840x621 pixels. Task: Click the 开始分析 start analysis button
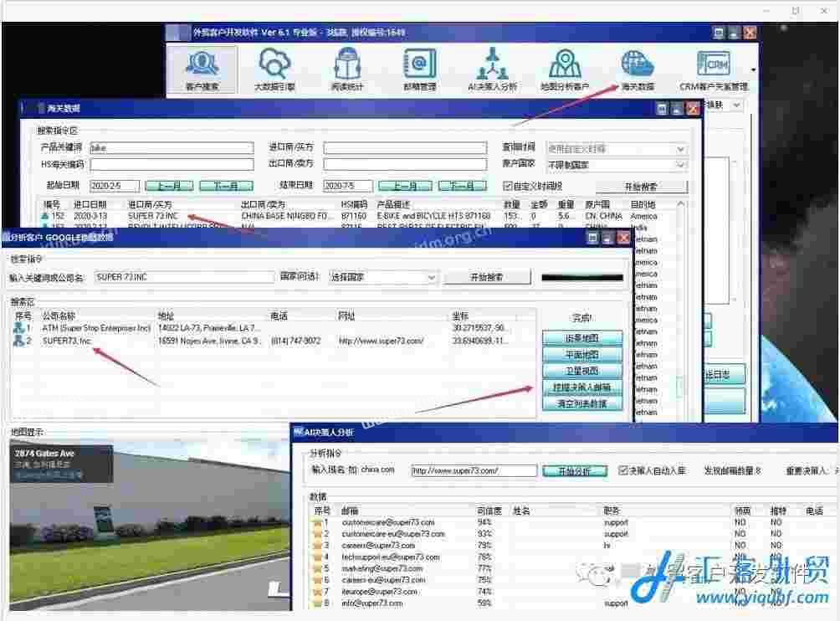[575, 471]
